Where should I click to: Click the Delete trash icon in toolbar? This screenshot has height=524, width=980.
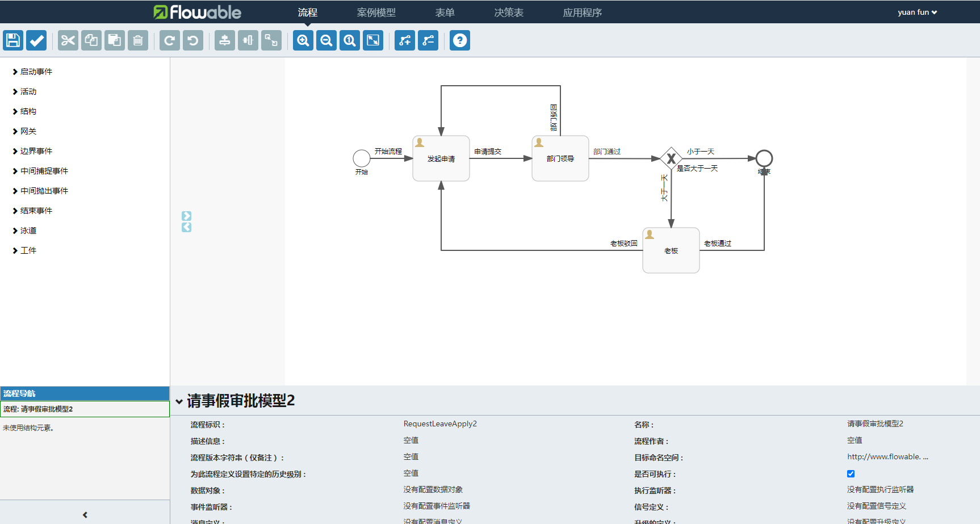[138, 40]
